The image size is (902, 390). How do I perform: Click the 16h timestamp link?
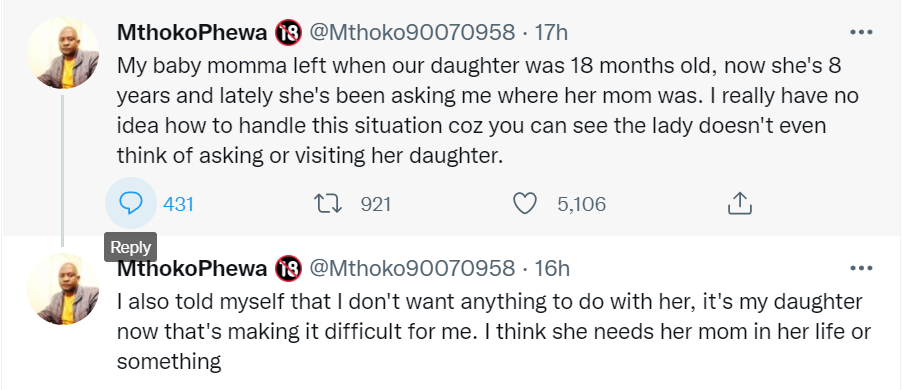(552, 268)
